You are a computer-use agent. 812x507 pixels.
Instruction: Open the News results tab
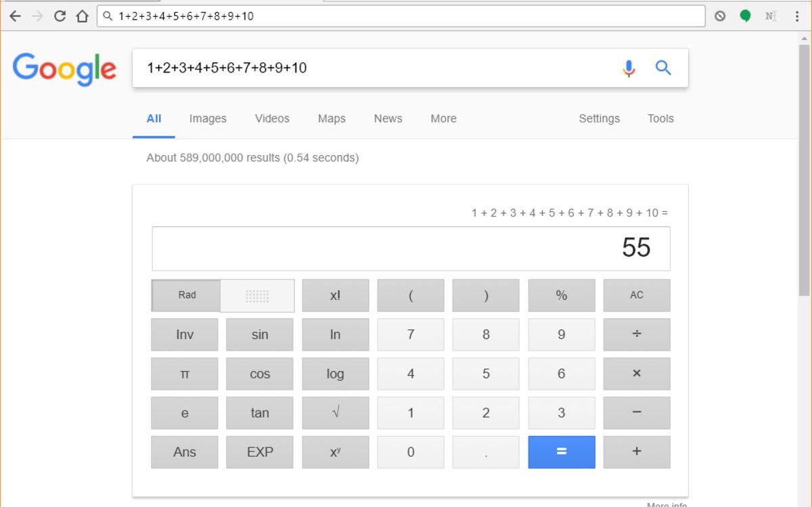point(388,118)
